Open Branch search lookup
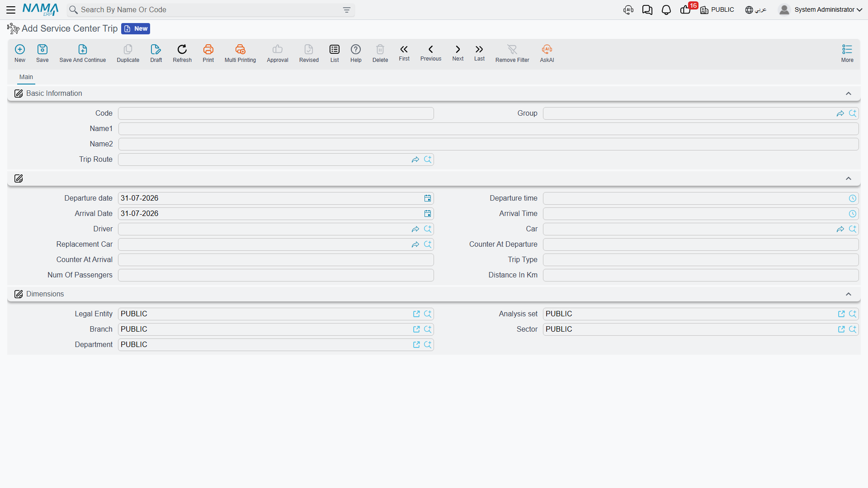The image size is (868, 488). (x=428, y=329)
